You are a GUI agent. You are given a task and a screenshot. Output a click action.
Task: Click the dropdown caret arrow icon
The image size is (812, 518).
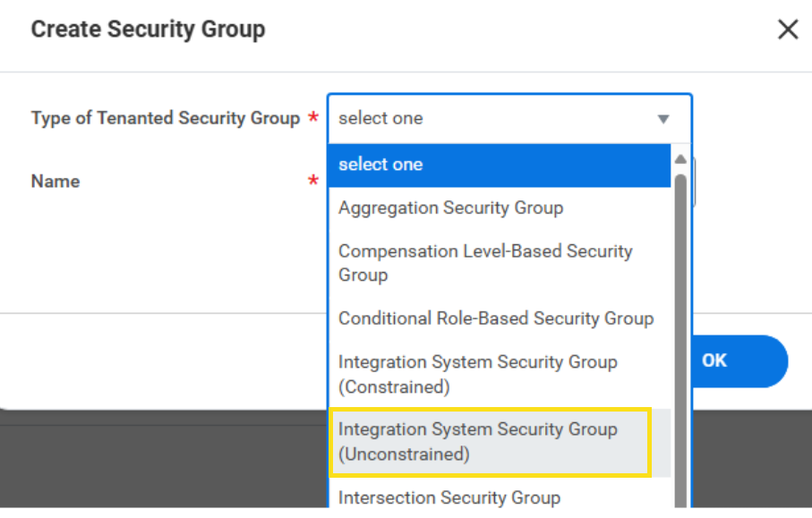(x=663, y=117)
